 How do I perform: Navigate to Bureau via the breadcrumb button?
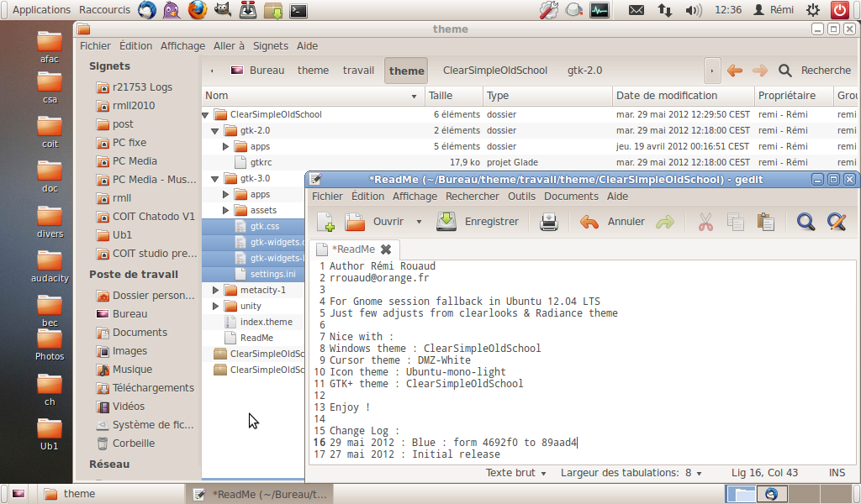click(x=269, y=71)
